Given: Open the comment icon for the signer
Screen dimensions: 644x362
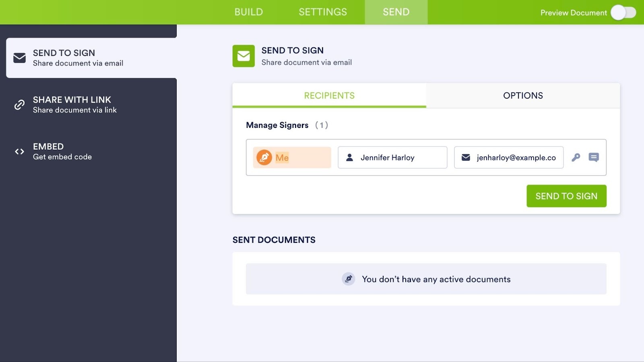Looking at the screenshot, I should click(x=593, y=158).
